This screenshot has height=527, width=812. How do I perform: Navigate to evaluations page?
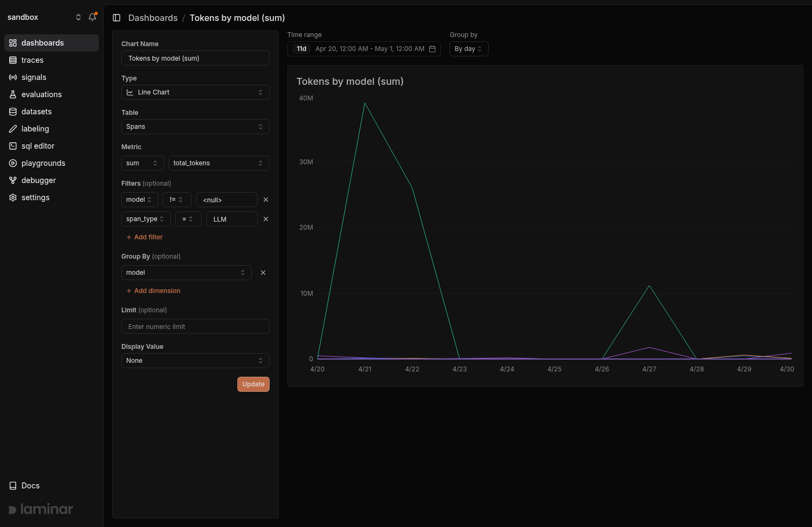(52, 94)
